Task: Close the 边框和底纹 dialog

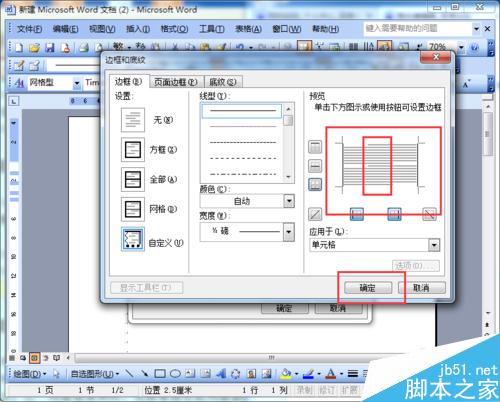Action: [x=436, y=57]
